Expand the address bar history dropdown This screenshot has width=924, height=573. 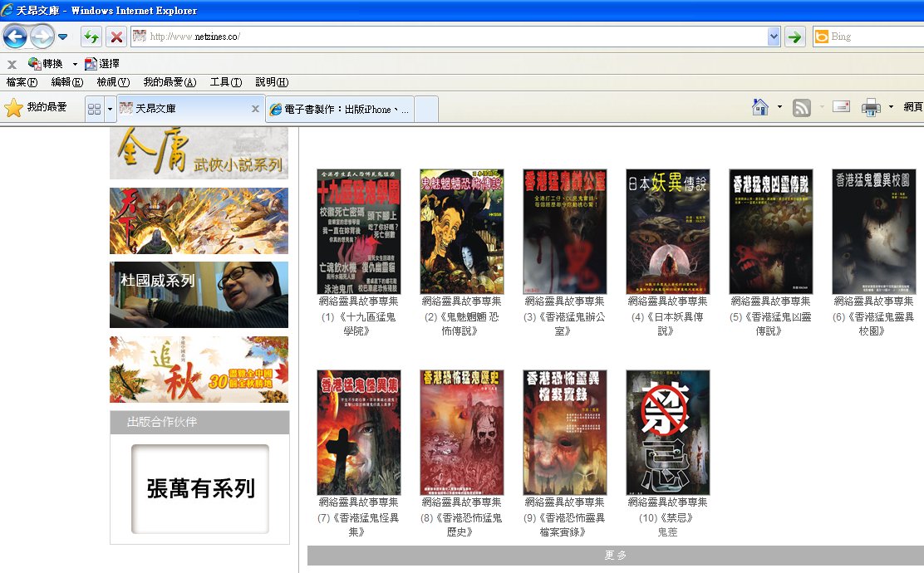pos(774,37)
